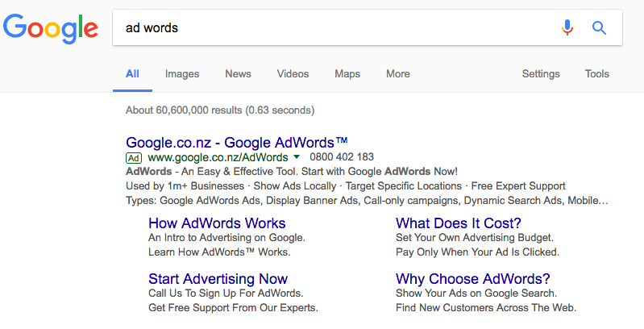Open the Maps tab
Image resolution: width=644 pixels, height=329 pixels.
click(x=347, y=74)
